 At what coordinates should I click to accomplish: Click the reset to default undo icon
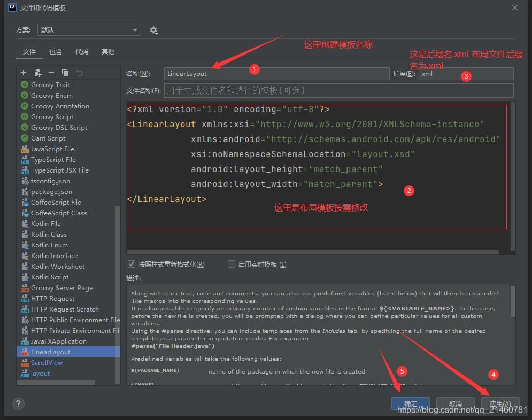(x=79, y=73)
